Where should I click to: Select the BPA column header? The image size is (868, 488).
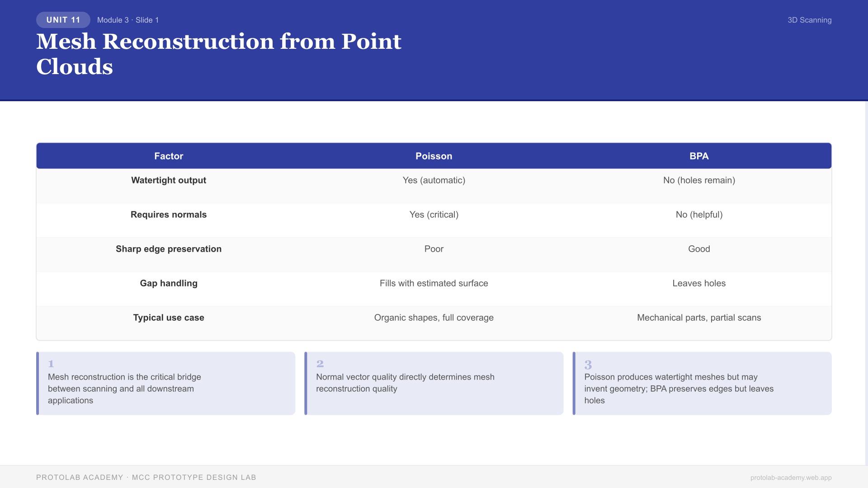coord(699,156)
